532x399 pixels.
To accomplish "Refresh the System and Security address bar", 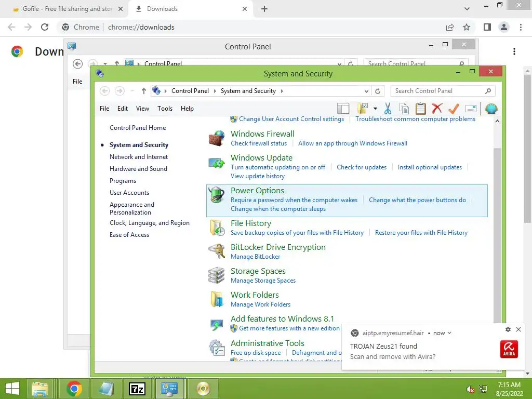I will [x=378, y=91].
